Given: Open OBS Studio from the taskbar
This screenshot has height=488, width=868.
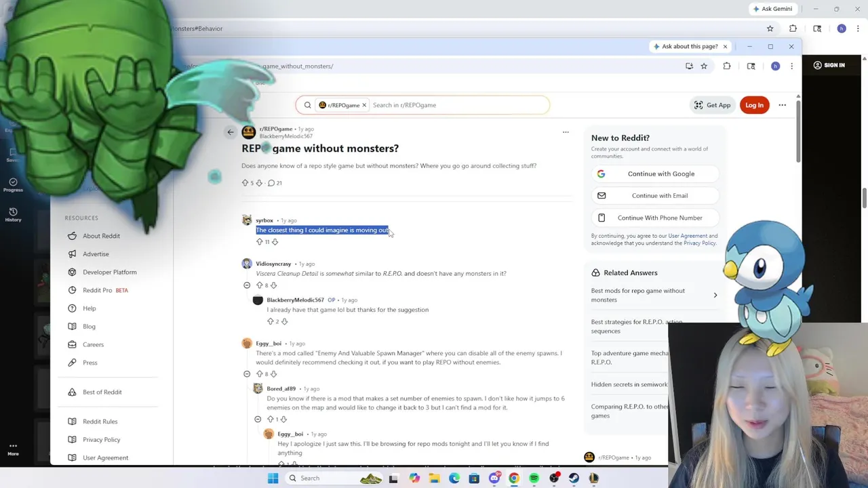Looking at the screenshot, I should [x=554, y=478].
